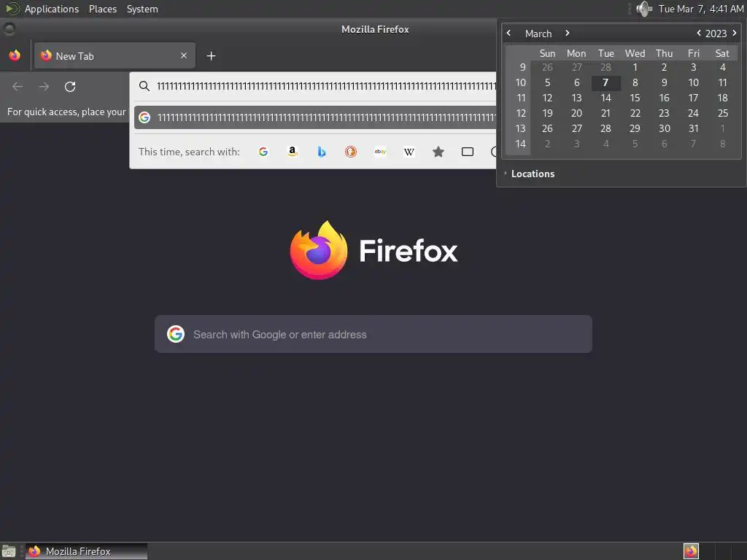Click the URL bar text field
Viewport: 747px width, 560px height.
[x=326, y=86]
